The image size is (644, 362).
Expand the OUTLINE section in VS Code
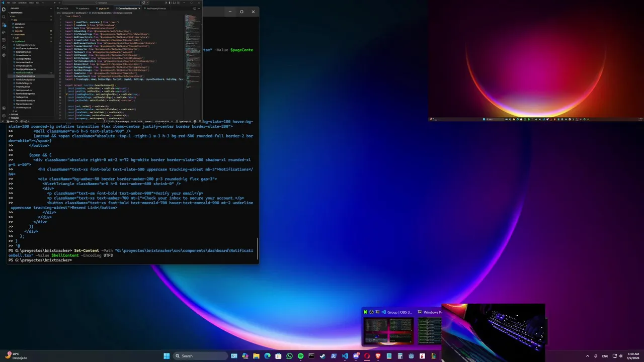[14, 114]
